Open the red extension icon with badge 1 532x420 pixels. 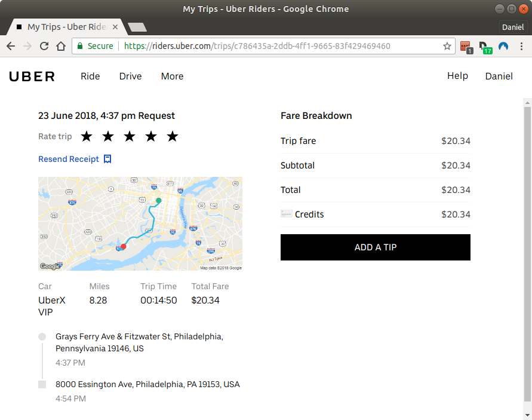[x=466, y=47]
